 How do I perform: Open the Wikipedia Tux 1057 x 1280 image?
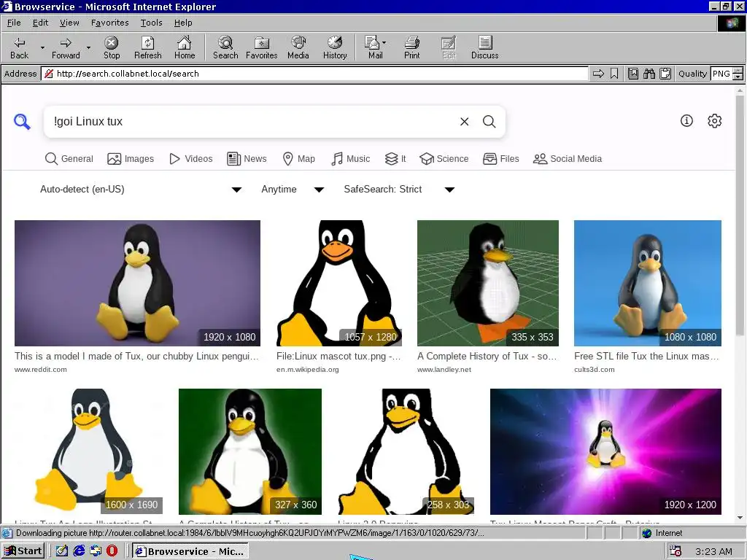pyautogui.click(x=339, y=283)
